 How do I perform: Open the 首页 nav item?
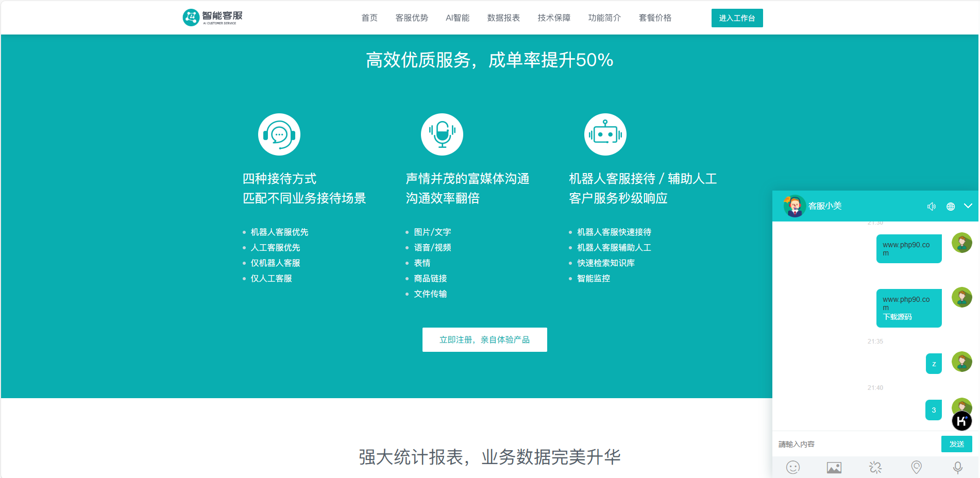pos(369,18)
